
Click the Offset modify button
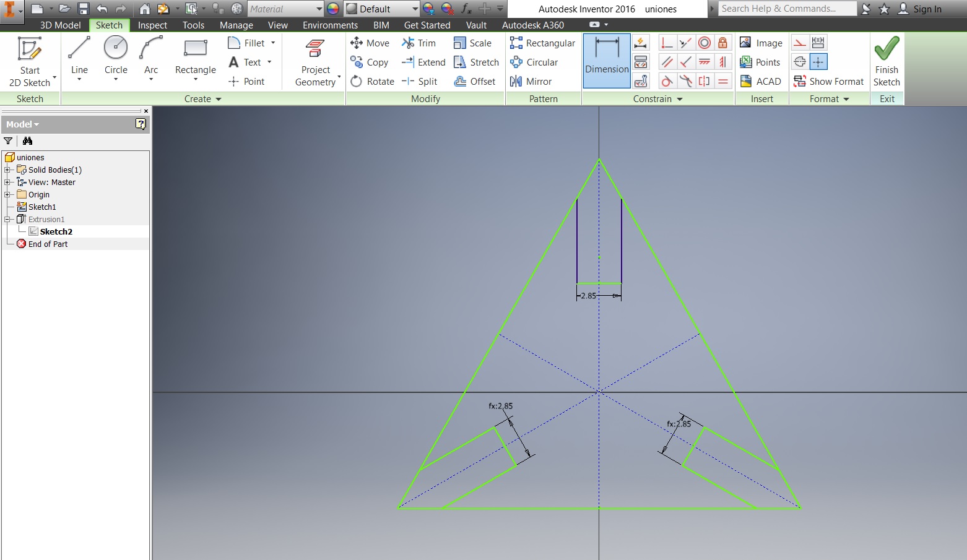(x=475, y=81)
